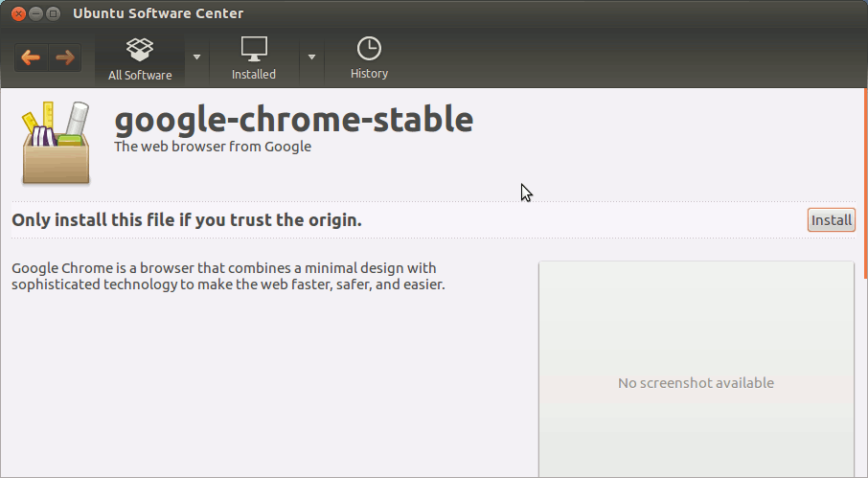Click the Ubuntu Software Center title bar
The height and width of the screenshot is (478, 868).
pos(431,13)
